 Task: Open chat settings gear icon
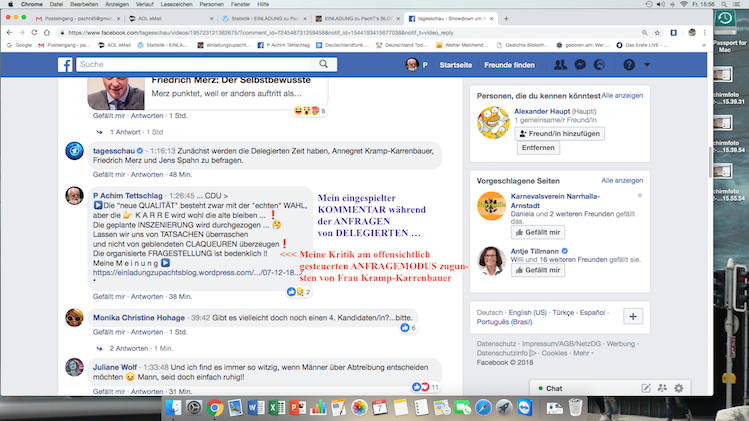point(677,388)
